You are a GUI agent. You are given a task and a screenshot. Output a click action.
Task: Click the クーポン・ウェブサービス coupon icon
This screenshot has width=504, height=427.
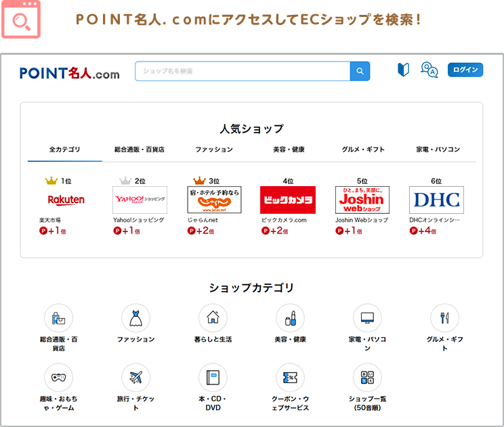coord(290,377)
